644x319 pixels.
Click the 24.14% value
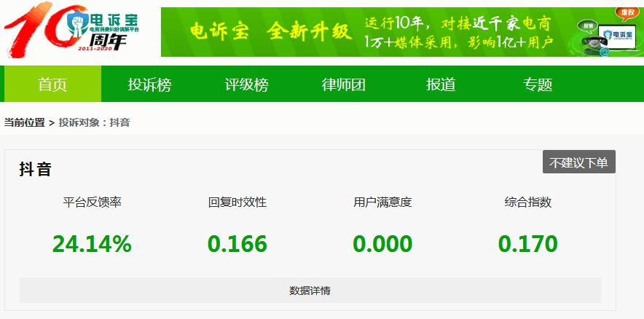click(92, 244)
